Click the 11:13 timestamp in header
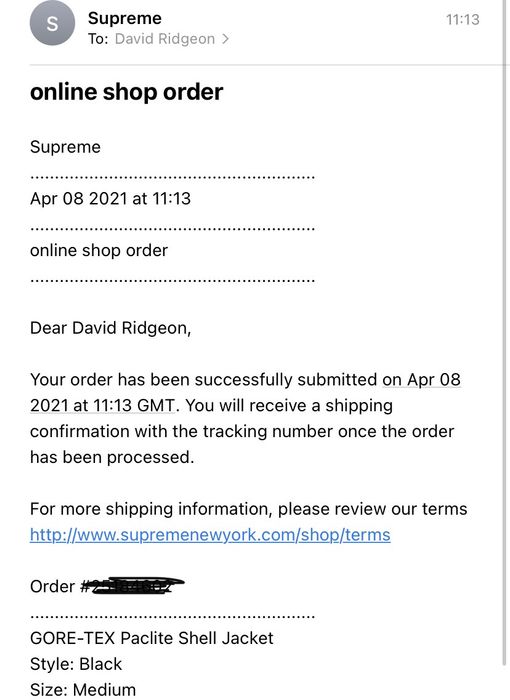This screenshot has width=510, height=700. (x=462, y=19)
